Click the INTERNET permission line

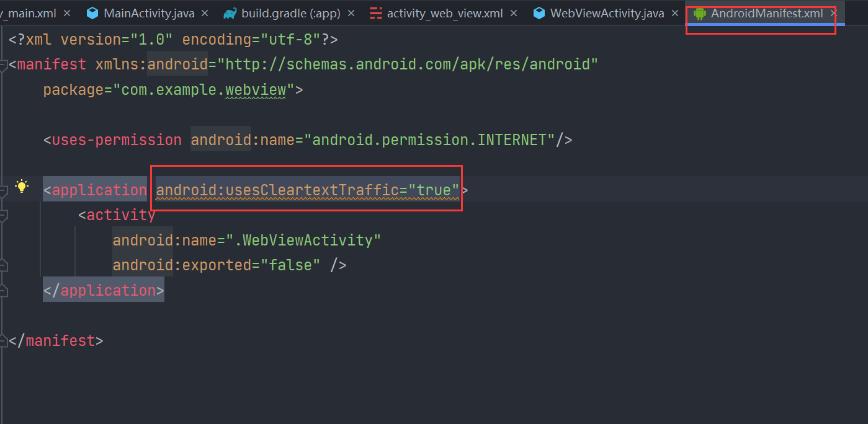pos(307,139)
